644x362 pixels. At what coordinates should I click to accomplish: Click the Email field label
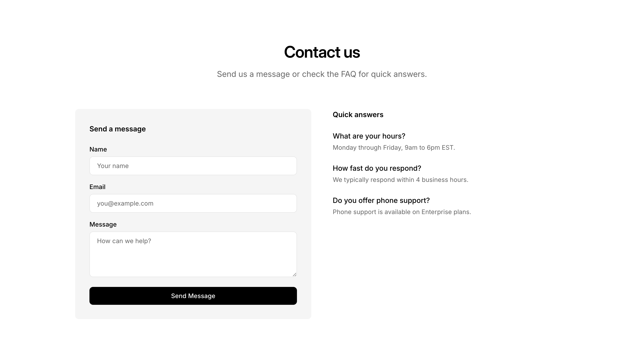97,187
